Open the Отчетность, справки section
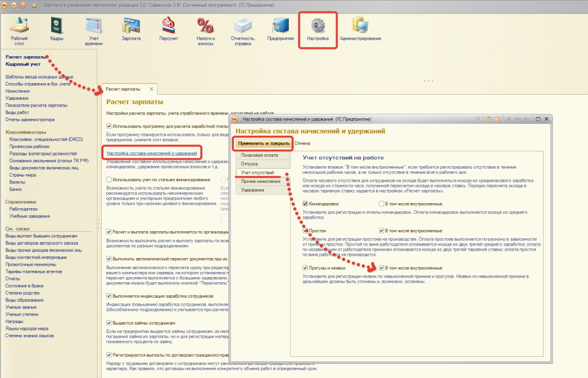588x378 pixels. click(243, 32)
